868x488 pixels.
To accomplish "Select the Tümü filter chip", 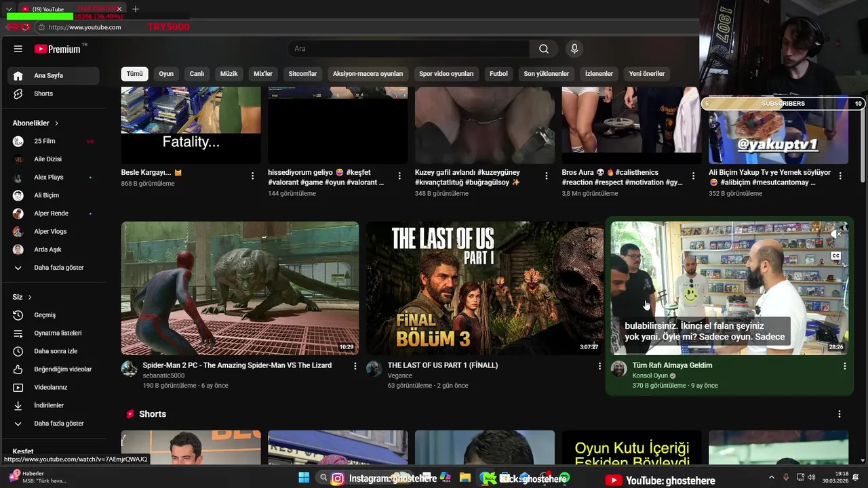I will [135, 74].
